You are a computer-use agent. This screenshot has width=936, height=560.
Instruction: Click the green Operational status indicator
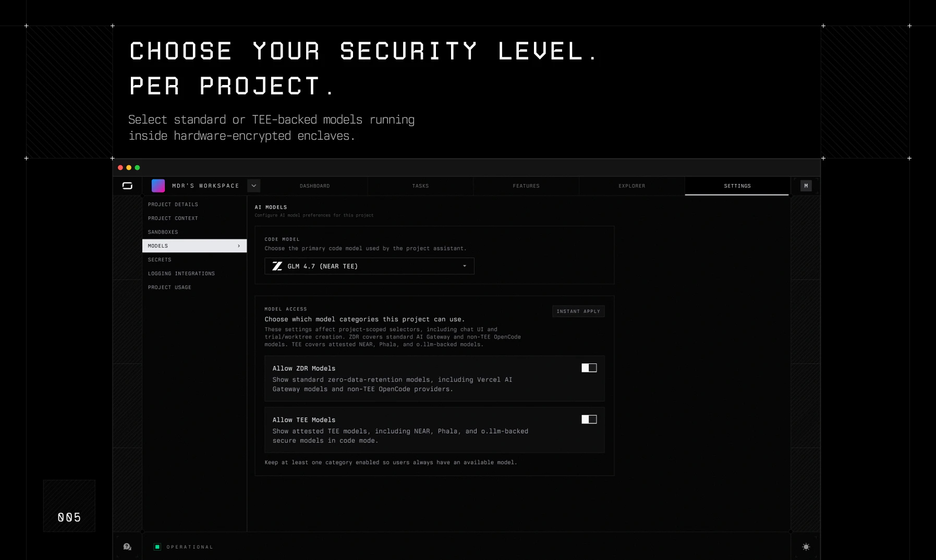[x=157, y=546]
